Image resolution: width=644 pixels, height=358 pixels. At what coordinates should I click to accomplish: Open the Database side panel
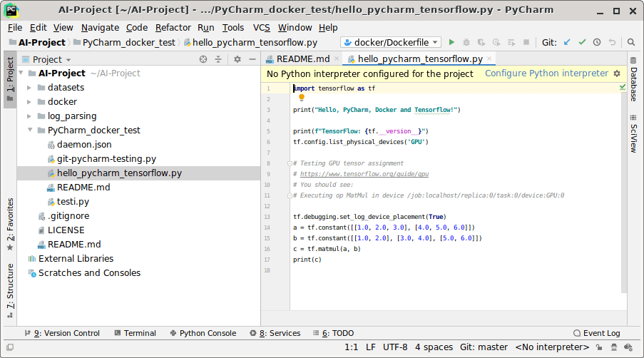click(633, 79)
